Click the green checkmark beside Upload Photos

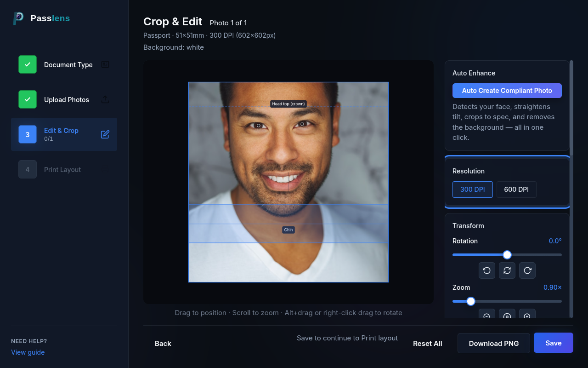pyautogui.click(x=28, y=99)
